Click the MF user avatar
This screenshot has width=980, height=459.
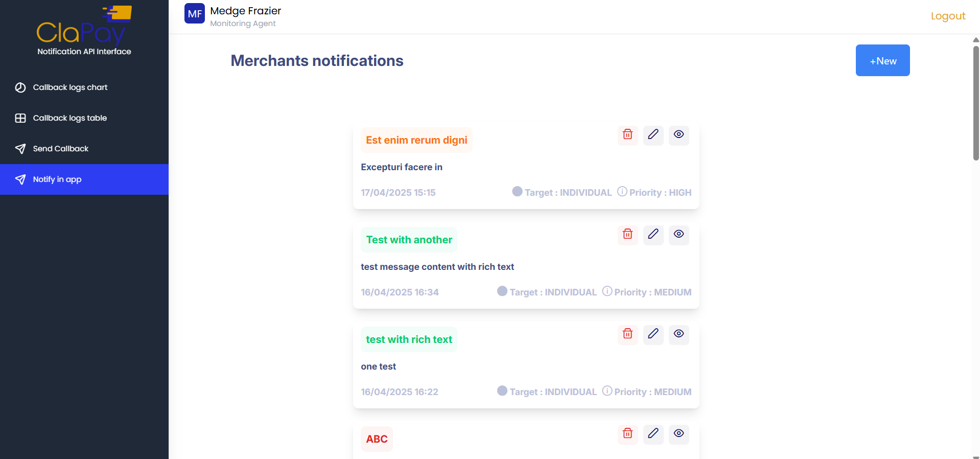[x=194, y=13]
